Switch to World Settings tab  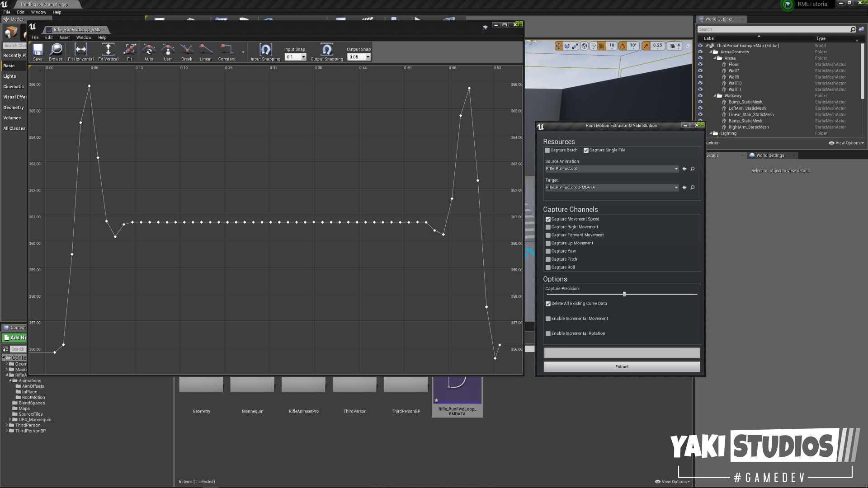(770, 155)
